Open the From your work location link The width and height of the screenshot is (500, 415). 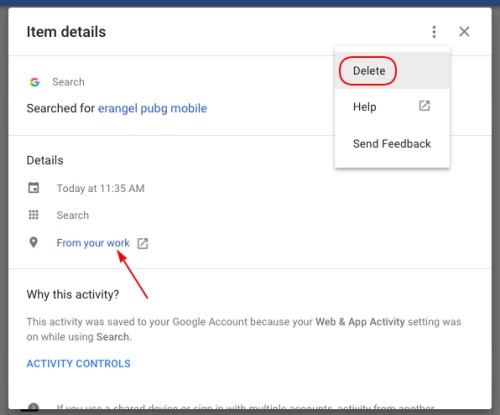(x=93, y=243)
